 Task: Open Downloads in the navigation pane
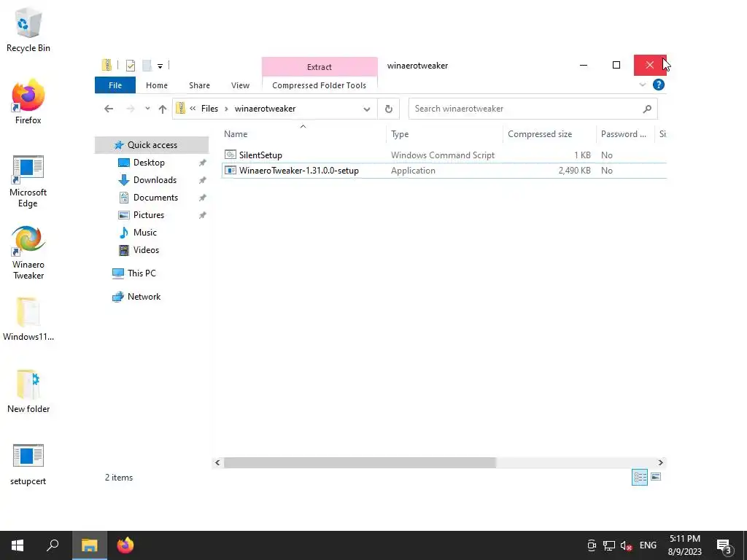pos(155,180)
